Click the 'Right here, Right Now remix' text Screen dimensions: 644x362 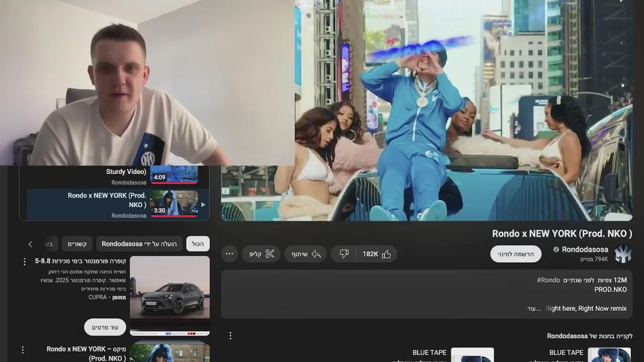tap(586, 309)
